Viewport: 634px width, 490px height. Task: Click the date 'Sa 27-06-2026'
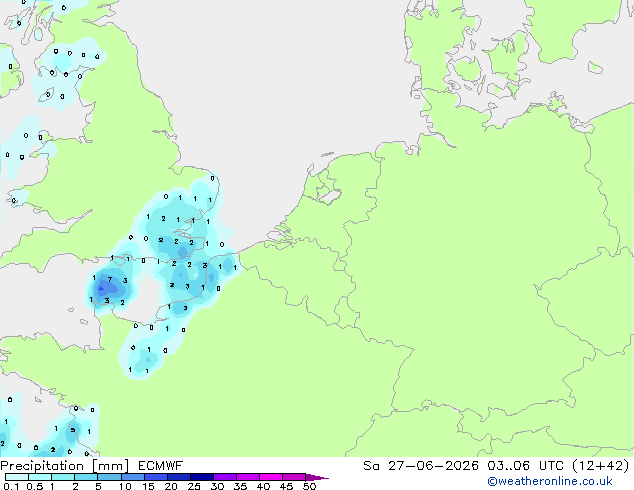pos(421,466)
